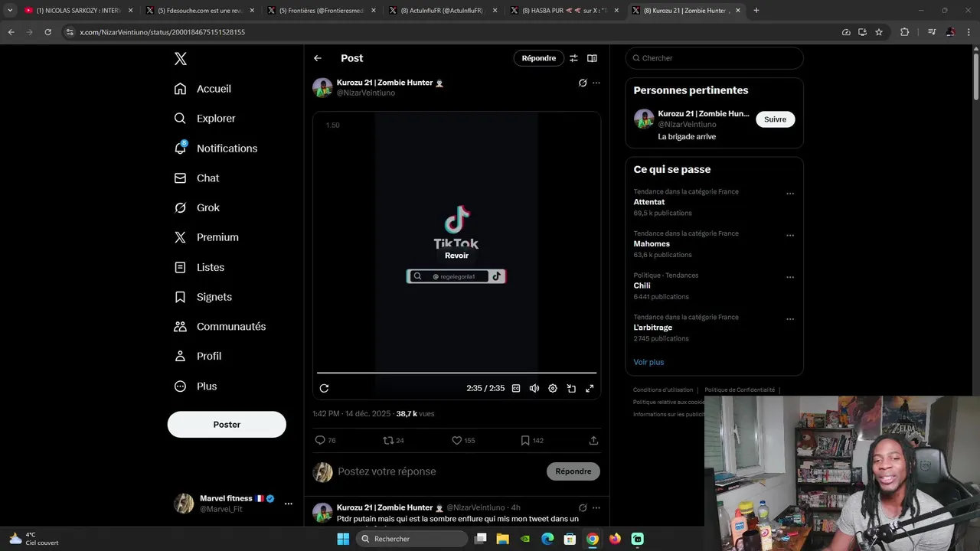The height and width of the screenshot is (551, 980).
Task: Click taskbar Rechercher search box
Action: (413, 539)
